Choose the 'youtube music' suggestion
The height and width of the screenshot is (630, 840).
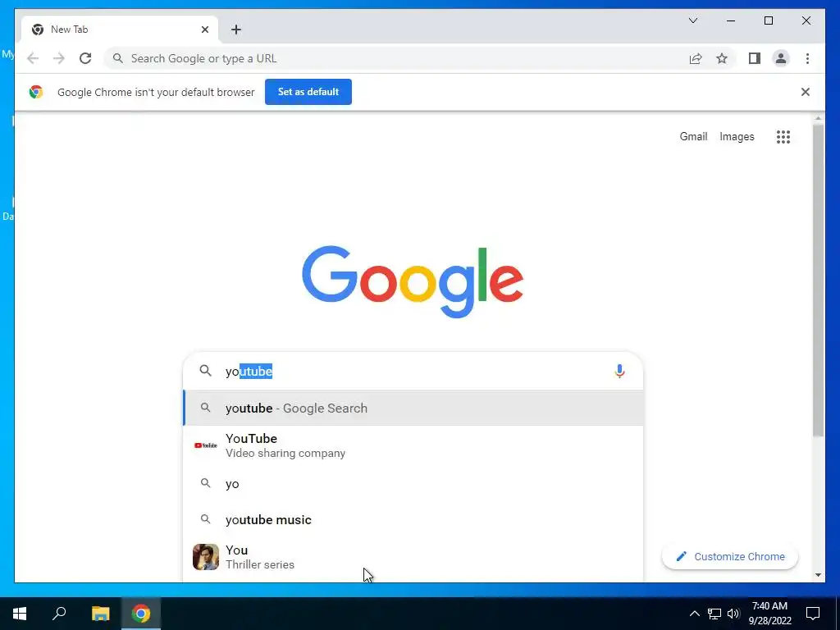tap(413, 519)
